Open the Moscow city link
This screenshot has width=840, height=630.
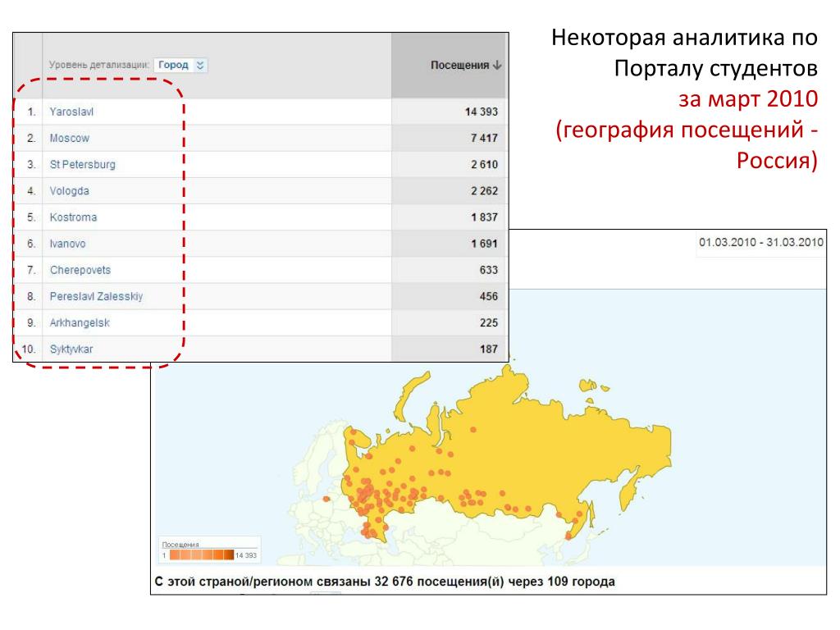pyautogui.click(x=70, y=138)
